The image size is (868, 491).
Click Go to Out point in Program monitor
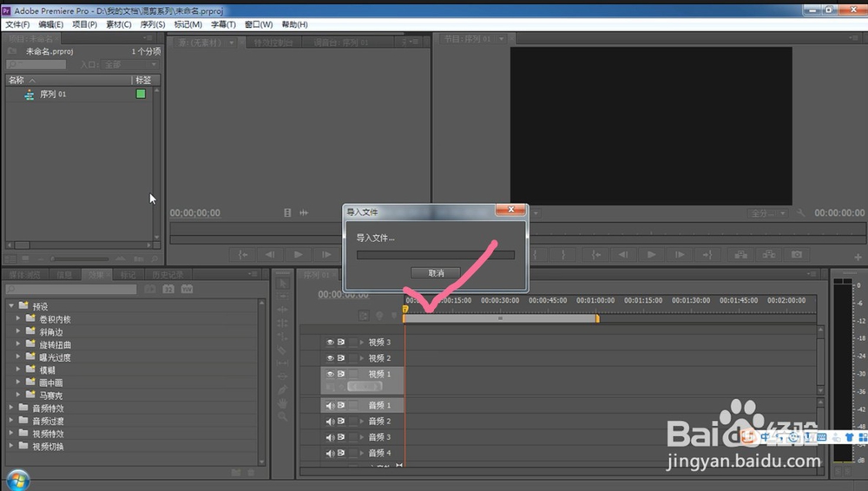point(707,255)
